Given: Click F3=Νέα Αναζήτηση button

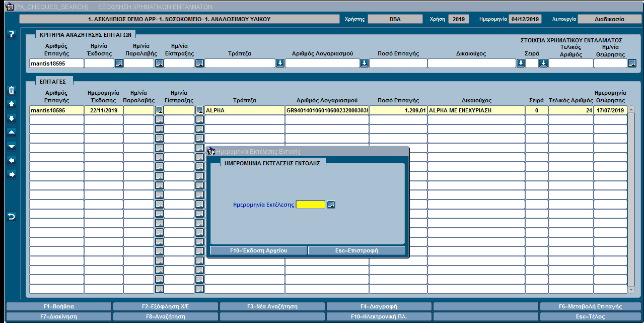Looking at the screenshot, I should pos(272,306).
